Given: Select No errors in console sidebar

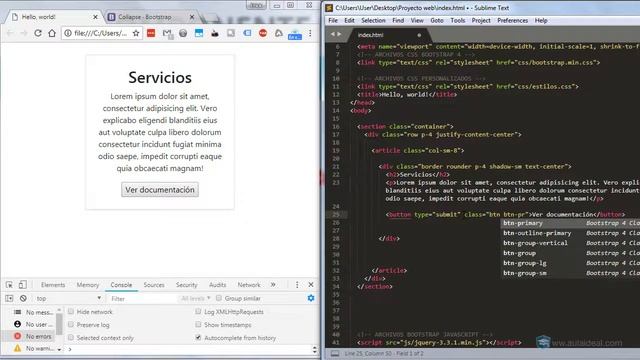Looking at the screenshot, I should coord(33,336).
